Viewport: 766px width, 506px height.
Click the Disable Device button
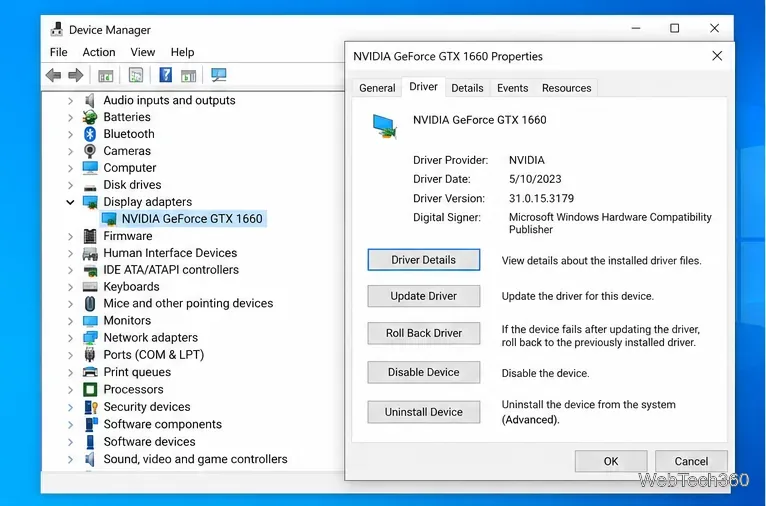(424, 372)
